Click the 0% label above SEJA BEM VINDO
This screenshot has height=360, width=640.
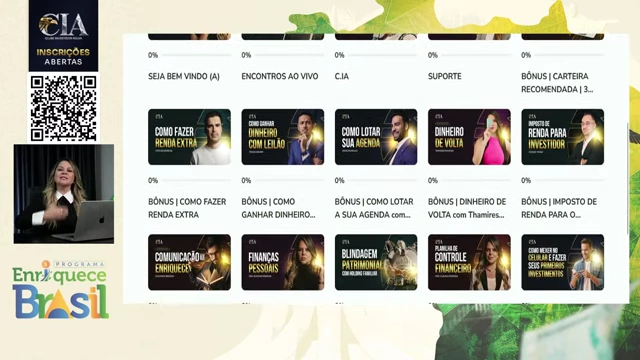pyautogui.click(x=153, y=55)
